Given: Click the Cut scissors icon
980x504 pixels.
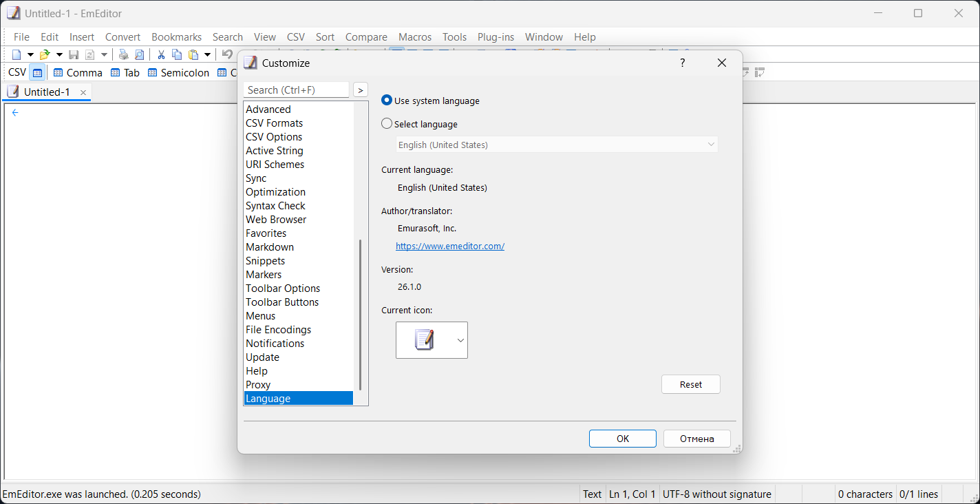Looking at the screenshot, I should tap(161, 54).
